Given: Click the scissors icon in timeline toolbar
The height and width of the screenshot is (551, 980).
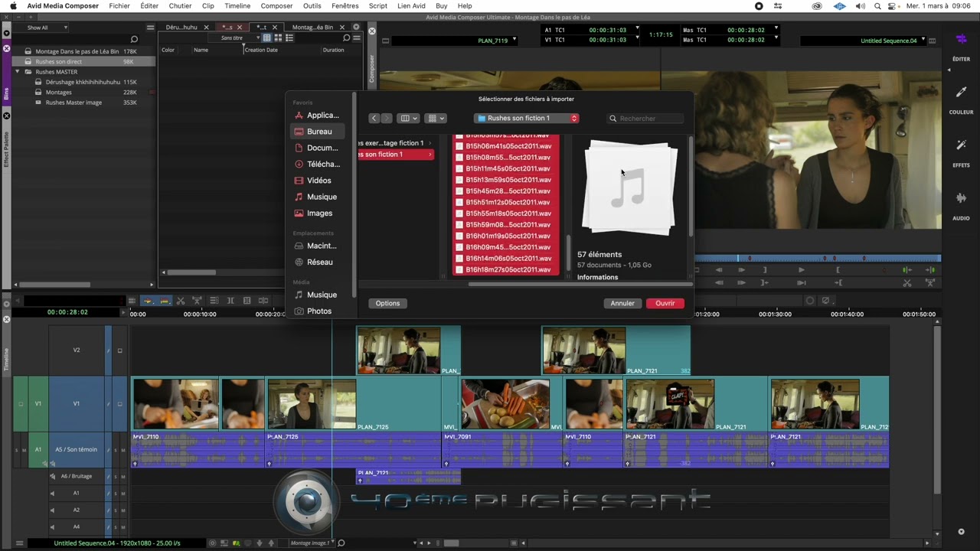Looking at the screenshot, I should [x=181, y=301].
